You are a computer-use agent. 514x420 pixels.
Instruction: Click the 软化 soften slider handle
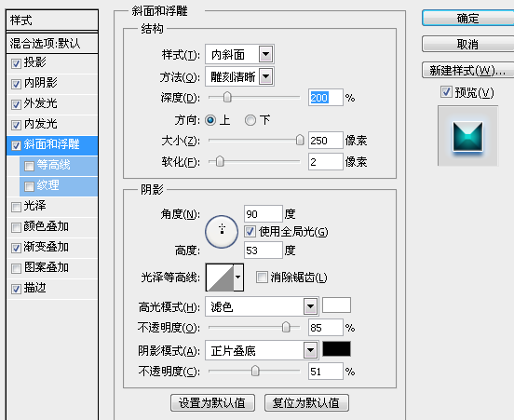click(x=220, y=161)
